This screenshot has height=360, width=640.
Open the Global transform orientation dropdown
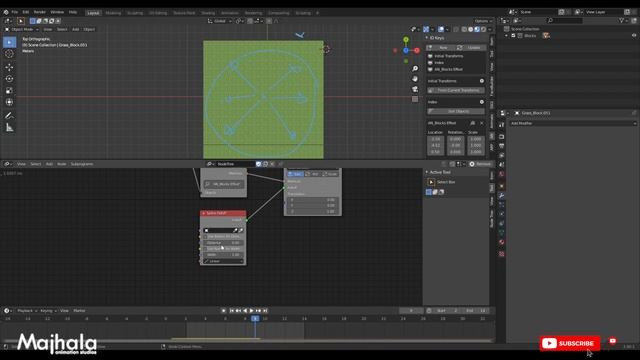(220, 21)
